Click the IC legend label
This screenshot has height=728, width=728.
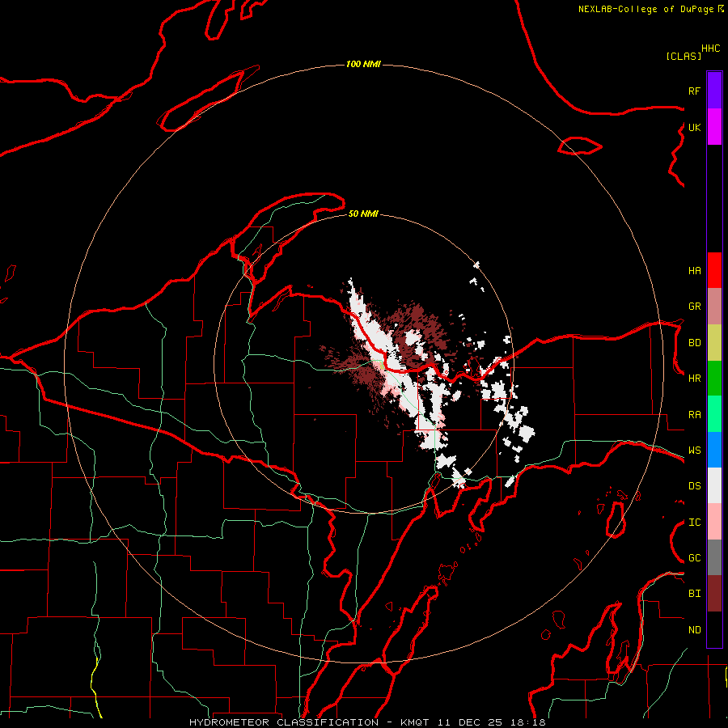pyautogui.click(x=694, y=523)
